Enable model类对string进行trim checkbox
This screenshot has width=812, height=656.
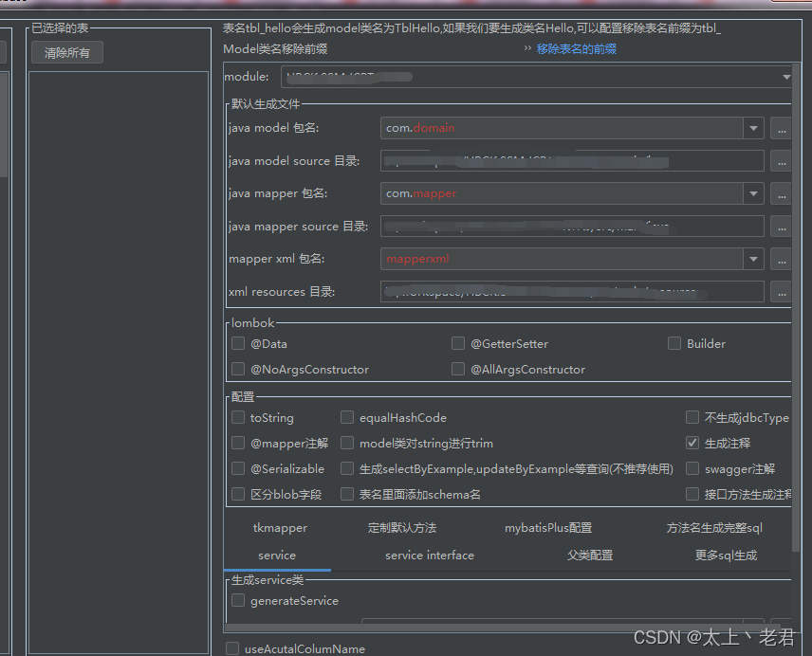(347, 443)
